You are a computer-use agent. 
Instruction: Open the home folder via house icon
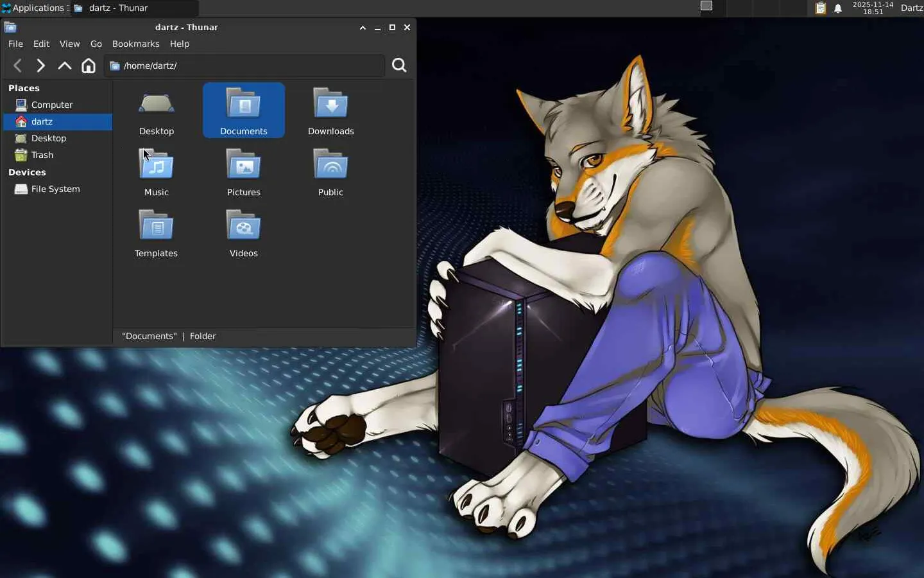click(89, 66)
